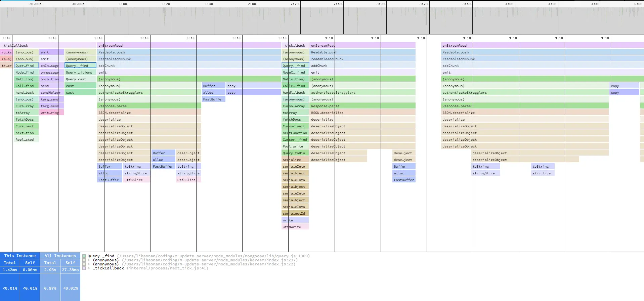Select the handl…lback frame
The image size is (644, 301).
click(295, 92)
